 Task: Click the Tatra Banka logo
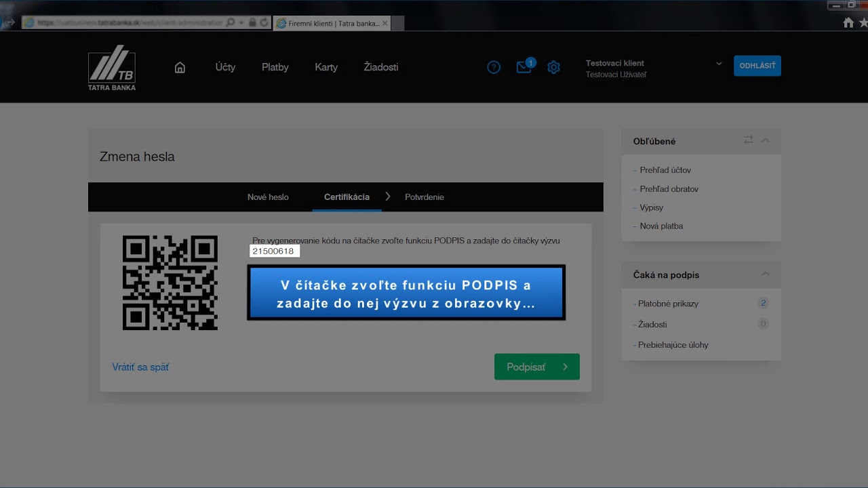click(112, 68)
